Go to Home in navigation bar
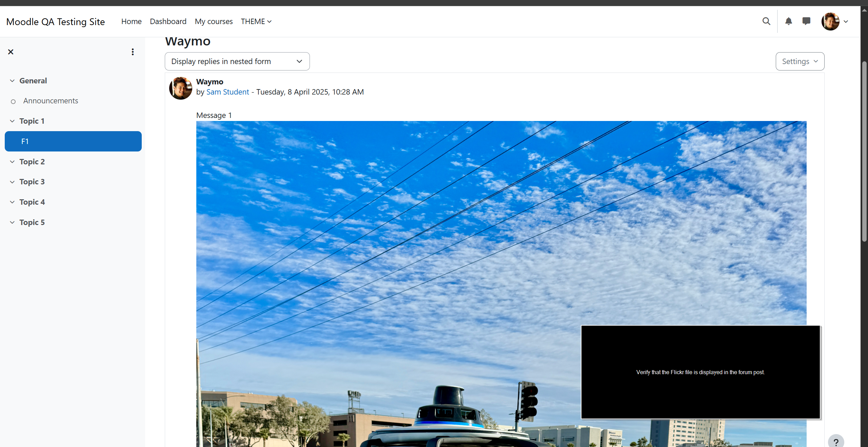Image resolution: width=868 pixels, height=447 pixels. (x=132, y=21)
